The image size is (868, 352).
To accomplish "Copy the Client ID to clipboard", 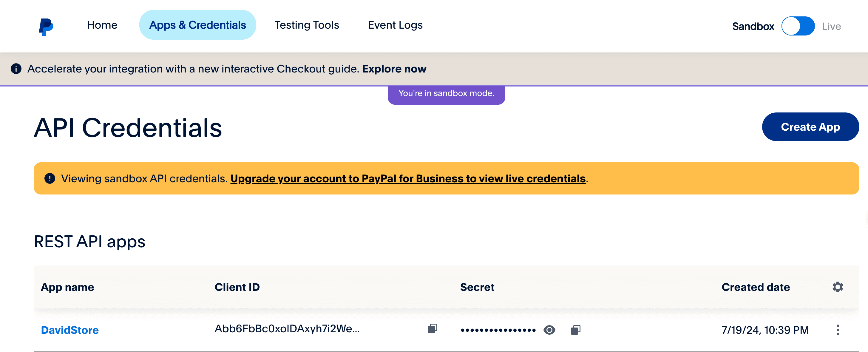I will click(432, 328).
